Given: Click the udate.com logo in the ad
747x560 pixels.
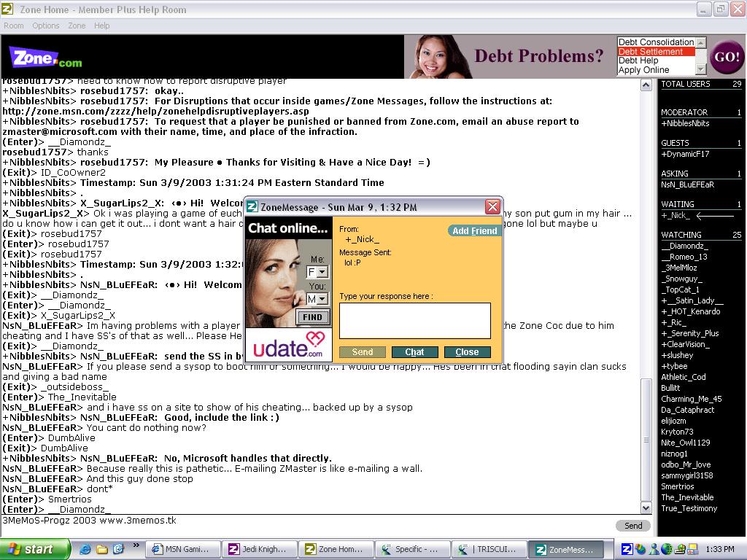Looking at the screenshot, I should [288, 345].
